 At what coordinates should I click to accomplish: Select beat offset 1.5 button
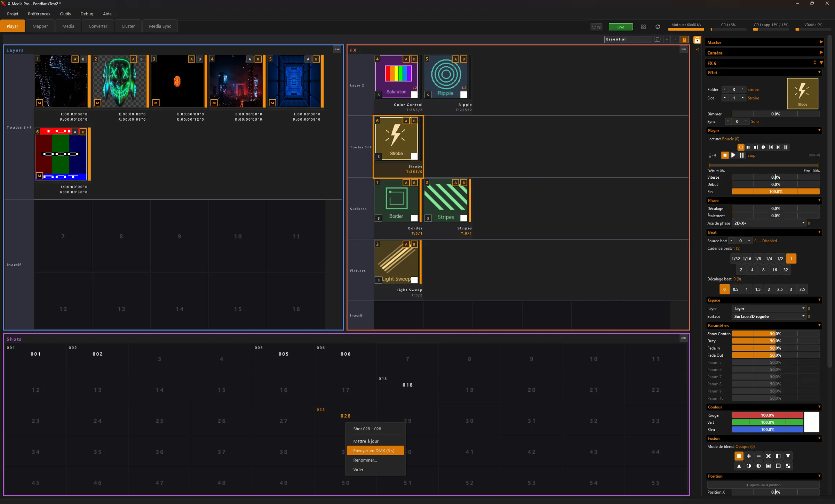(x=757, y=289)
